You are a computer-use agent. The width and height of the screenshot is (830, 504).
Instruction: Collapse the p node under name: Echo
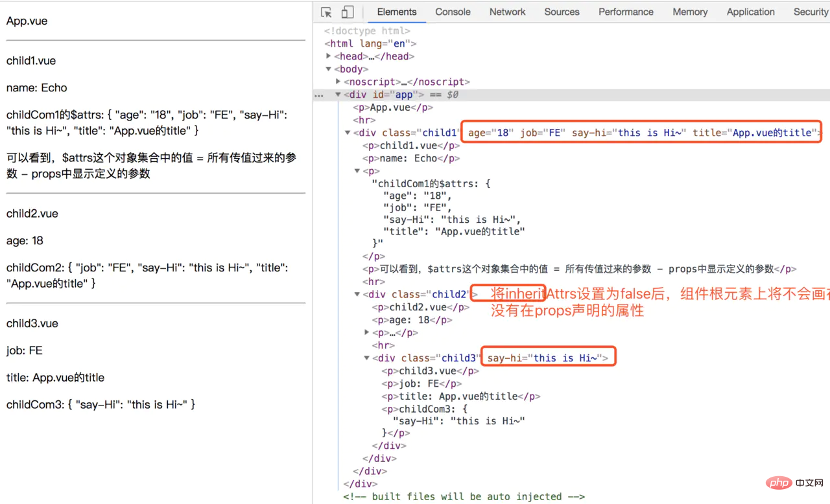(x=357, y=171)
